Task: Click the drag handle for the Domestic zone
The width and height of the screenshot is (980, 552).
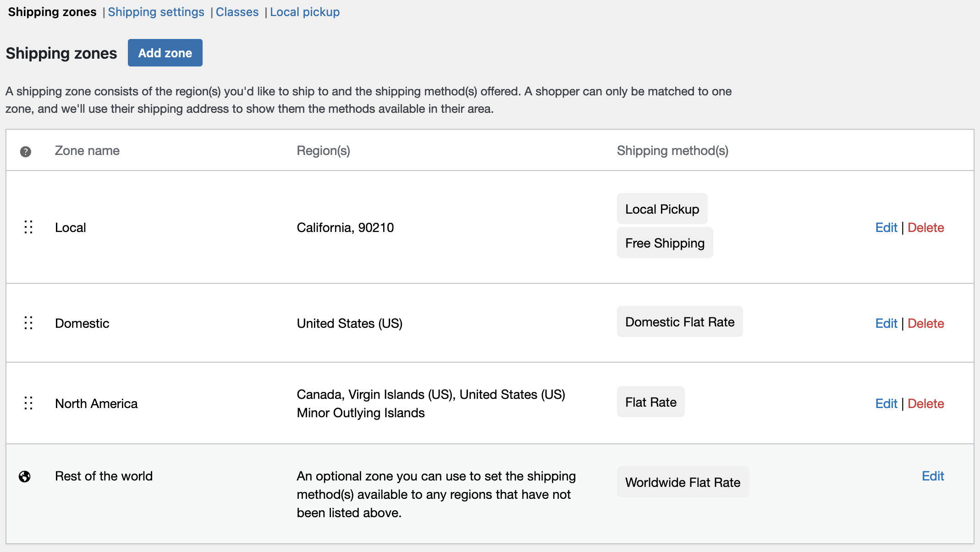Action: tap(28, 323)
